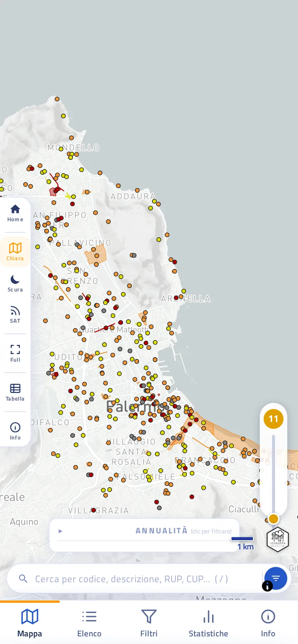Click the ADDAURA map label

[x=133, y=196]
